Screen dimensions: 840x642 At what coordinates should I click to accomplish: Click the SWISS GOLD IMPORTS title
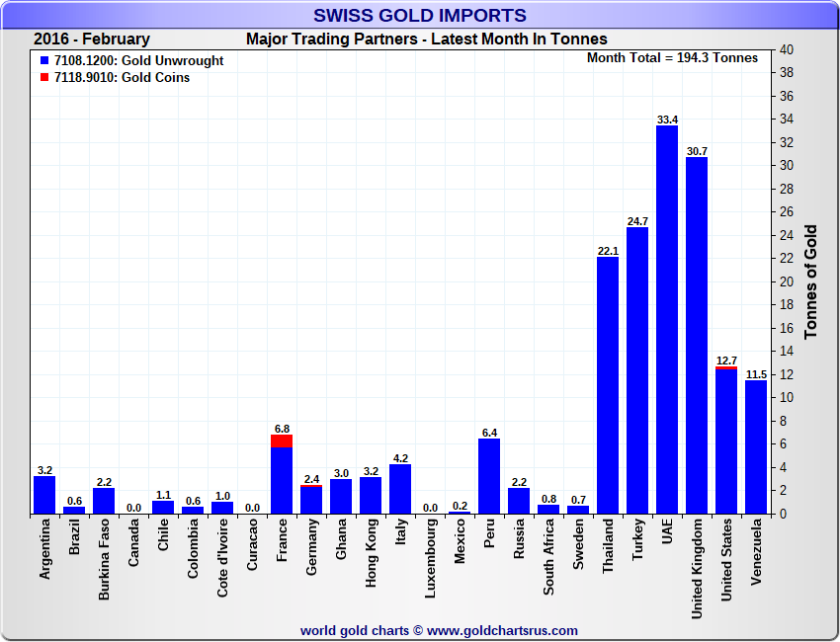[420, 15]
